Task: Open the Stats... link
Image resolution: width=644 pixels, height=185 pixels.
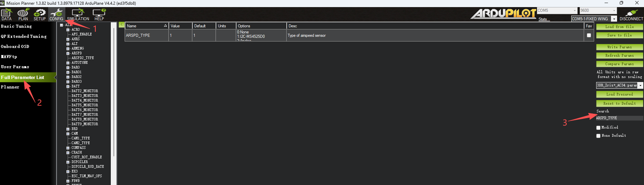Action: tap(544, 19)
